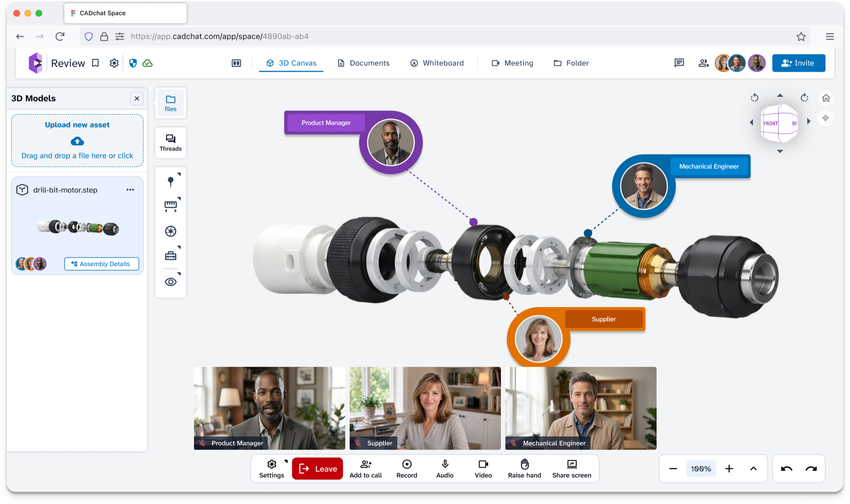The width and height of the screenshot is (850, 504).
Task: Open the participants list icon
Action: [703, 63]
